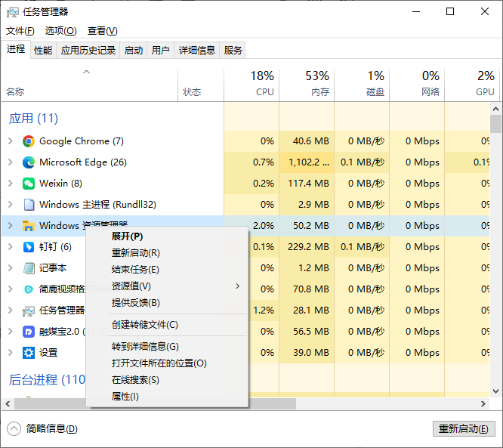Choose 展开(P) in the context menu
Image resolution: width=503 pixels, height=448 pixels.
[167, 236]
